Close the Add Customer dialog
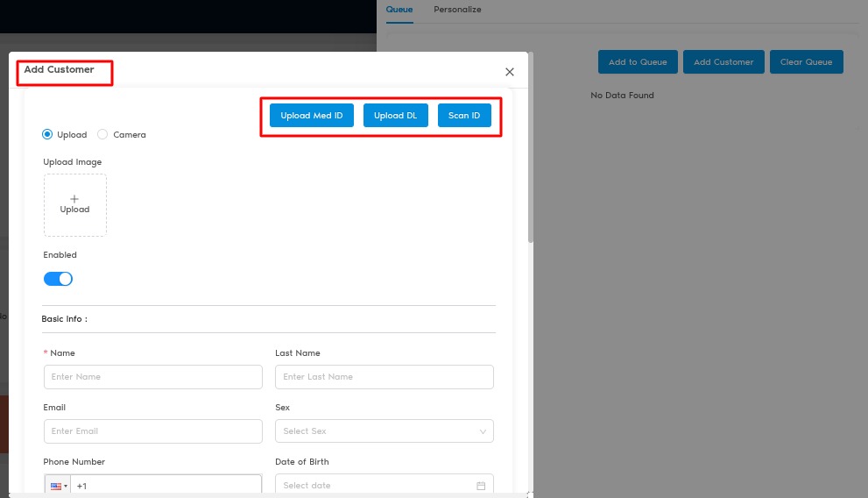Viewport: 868px width, 498px height. click(x=509, y=72)
